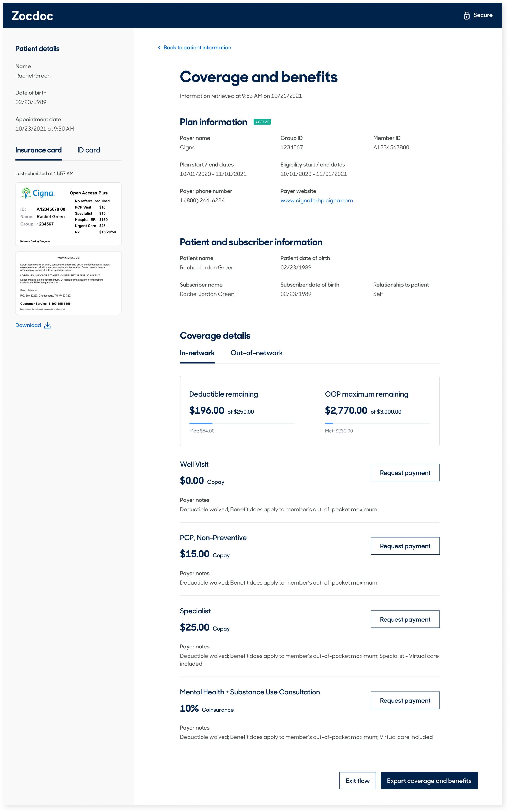
Task: Open the insurance card back thumbnail
Action: 68,283
